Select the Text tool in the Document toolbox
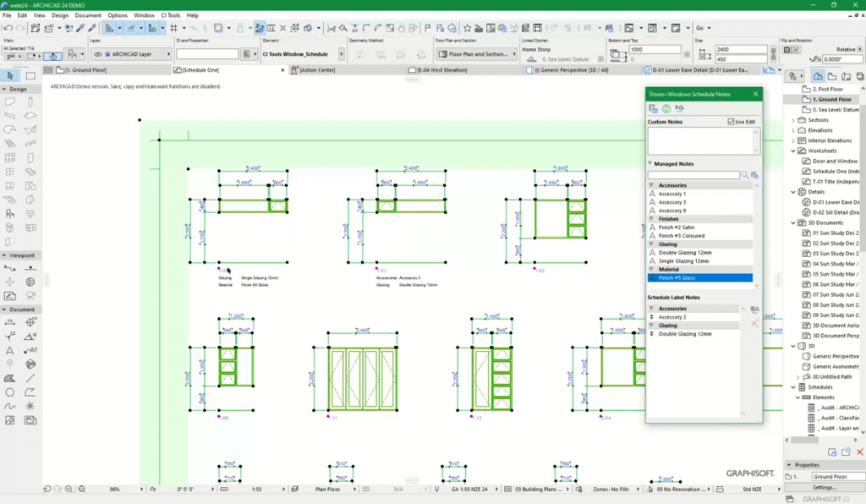Screen dimensions: 866x504 [x=10, y=351]
